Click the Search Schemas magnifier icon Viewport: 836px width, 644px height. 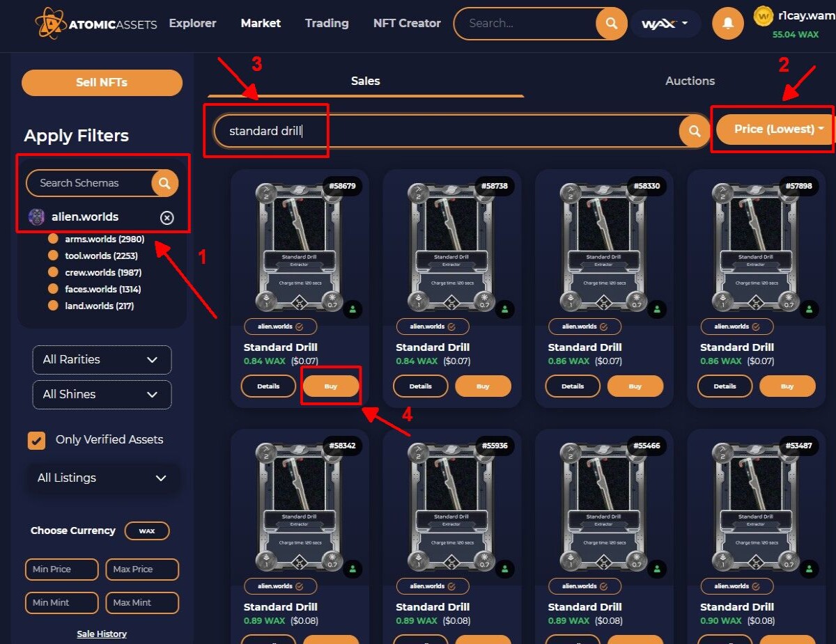tap(164, 183)
